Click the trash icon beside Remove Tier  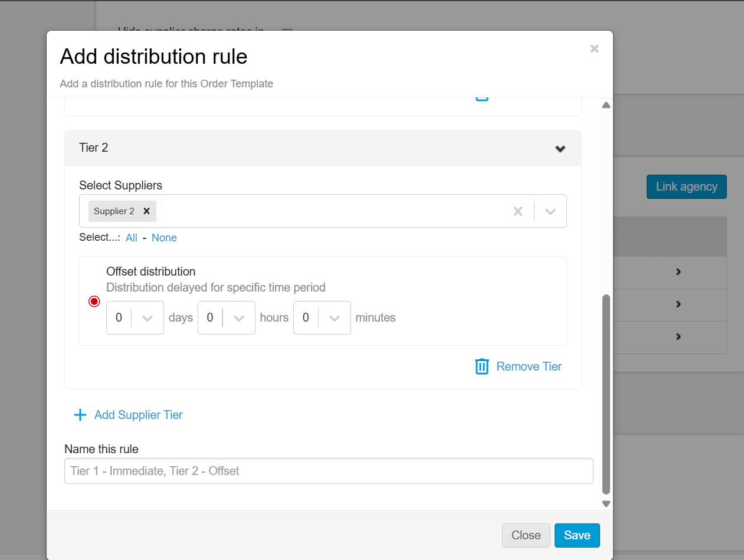tap(481, 366)
